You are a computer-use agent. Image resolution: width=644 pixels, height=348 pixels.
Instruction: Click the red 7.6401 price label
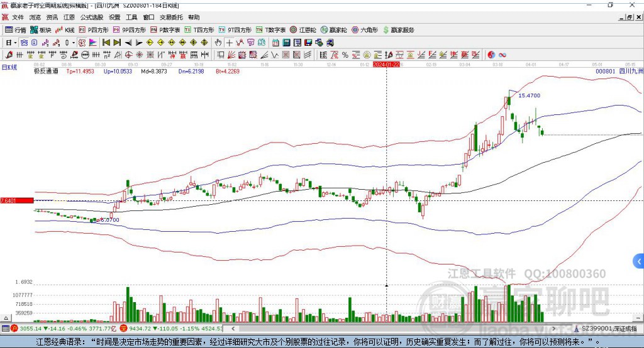17,200
